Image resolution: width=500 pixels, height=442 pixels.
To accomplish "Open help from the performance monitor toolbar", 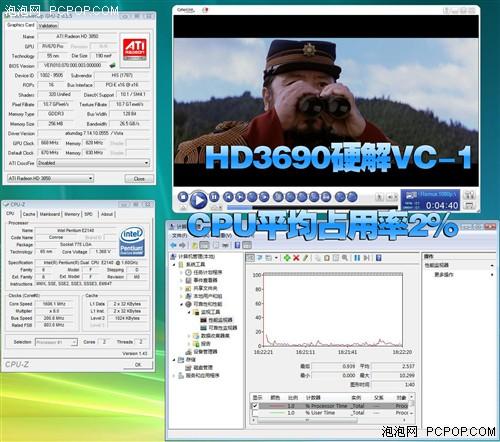I will pos(378,258).
